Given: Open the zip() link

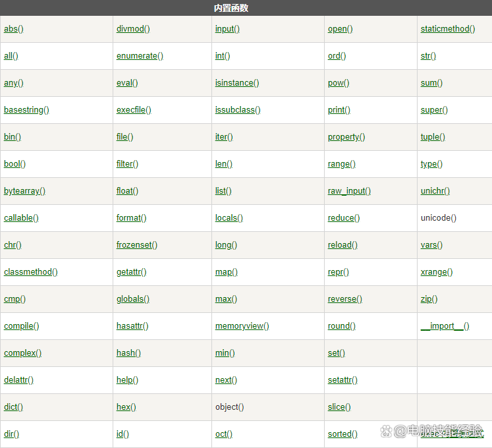Looking at the screenshot, I should coord(429,299).
